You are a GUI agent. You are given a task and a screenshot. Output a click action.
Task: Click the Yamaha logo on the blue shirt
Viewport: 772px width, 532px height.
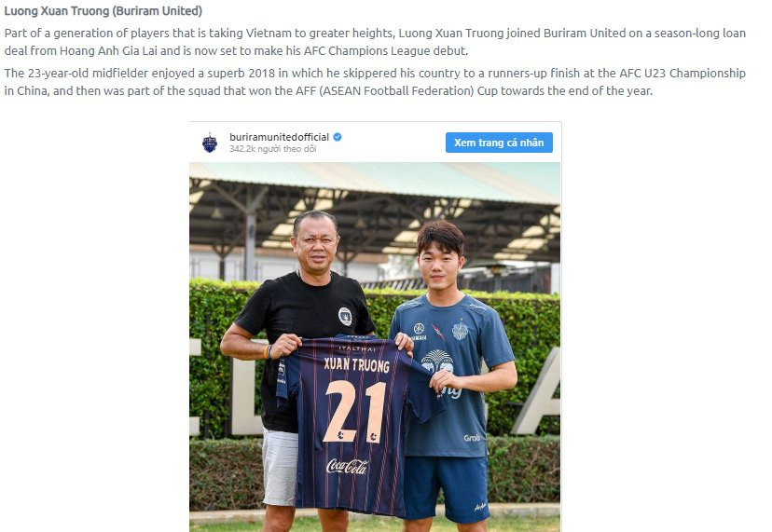tap(420, 331)
